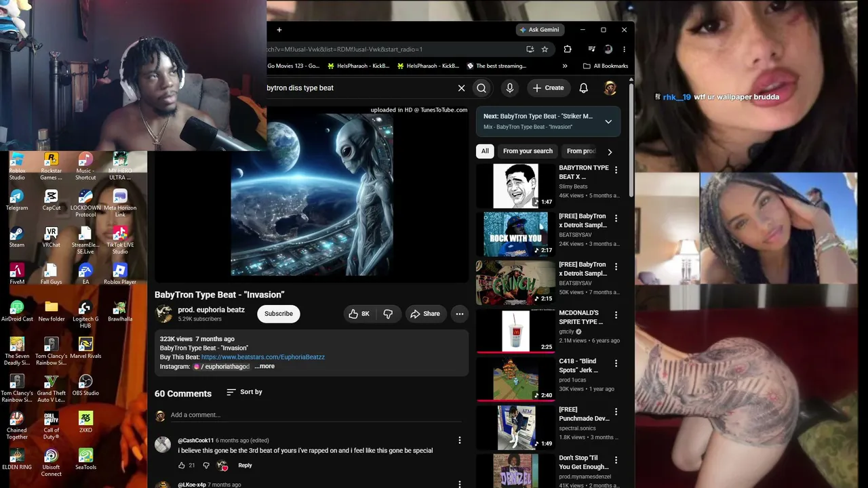This screenshot has width=868, height=488.
Task: Start voice search with the microphone
Action: [510, 88]
